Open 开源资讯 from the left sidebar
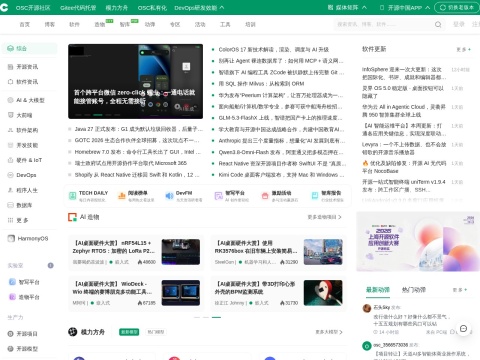 [27, 67]
